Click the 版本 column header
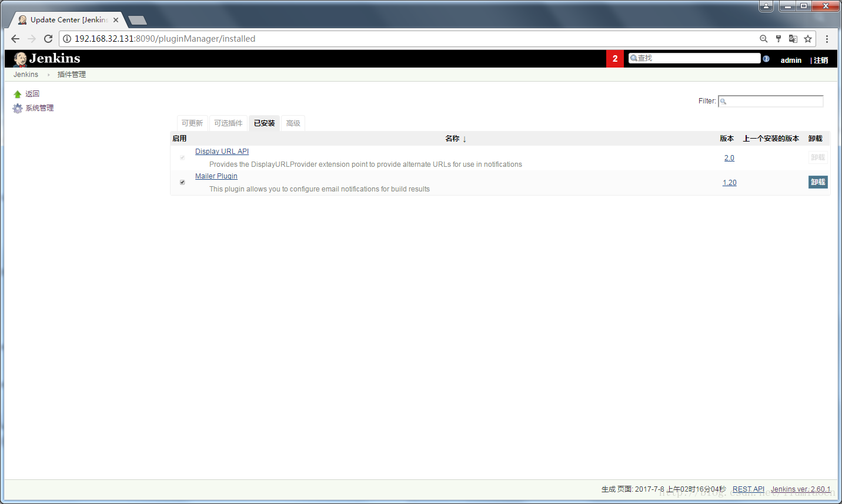 pyautogui.click(x=727, y=139)
